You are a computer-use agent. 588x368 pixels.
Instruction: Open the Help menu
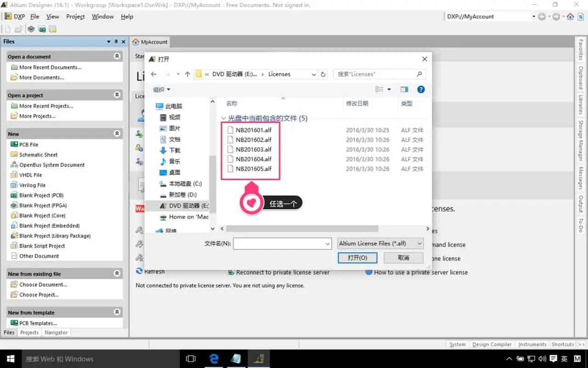[x=127, y=16]
